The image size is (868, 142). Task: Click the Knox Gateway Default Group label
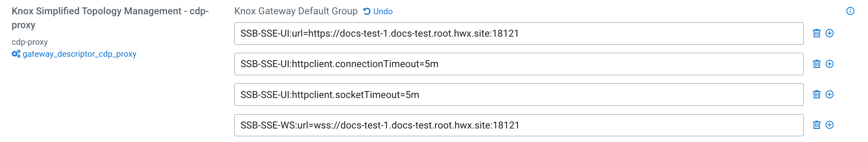(296, 11)
